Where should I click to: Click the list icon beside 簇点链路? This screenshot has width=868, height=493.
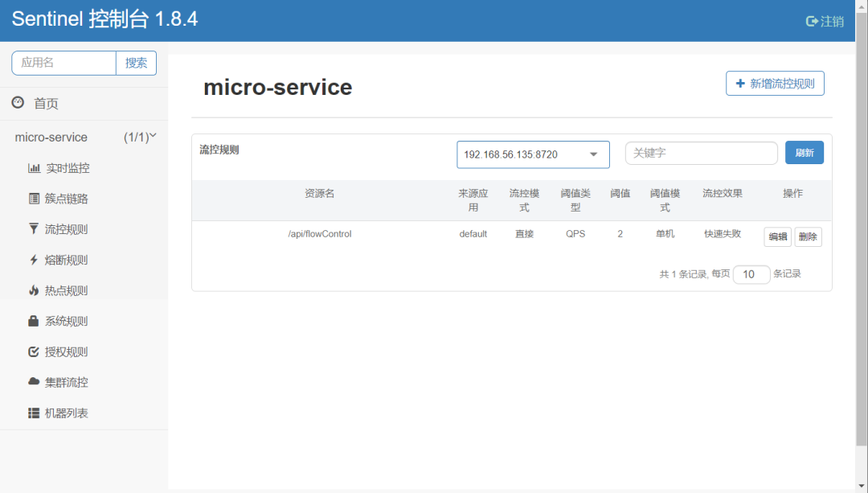coord(34,199)
